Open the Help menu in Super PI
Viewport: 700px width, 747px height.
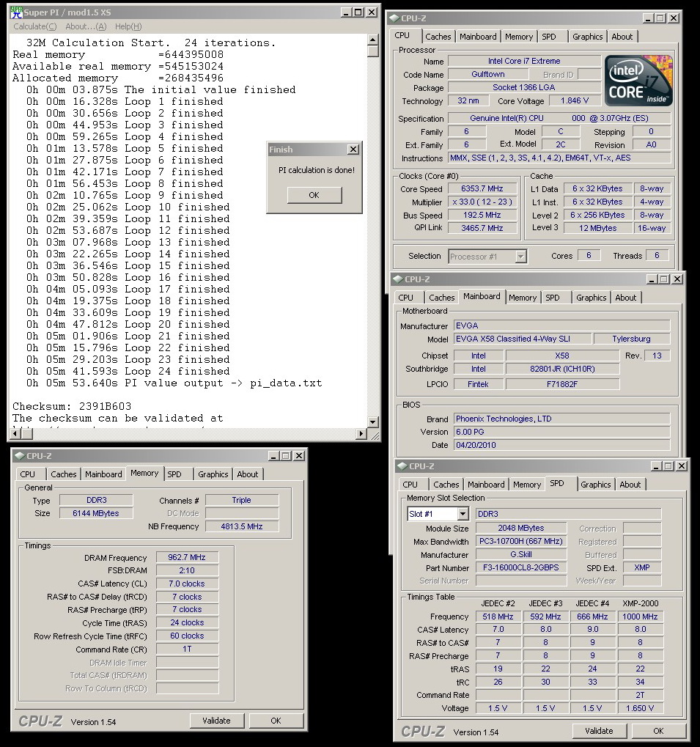click(x=128, y=26)
